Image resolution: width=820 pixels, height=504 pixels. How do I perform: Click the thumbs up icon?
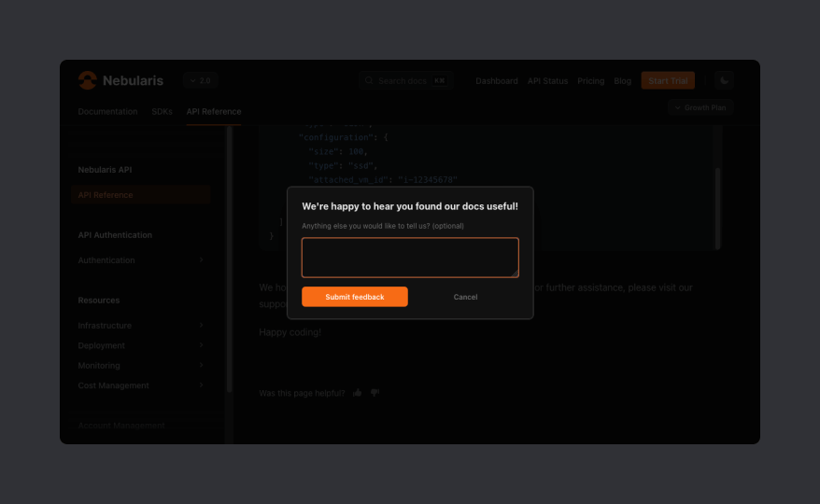(358, 393)
